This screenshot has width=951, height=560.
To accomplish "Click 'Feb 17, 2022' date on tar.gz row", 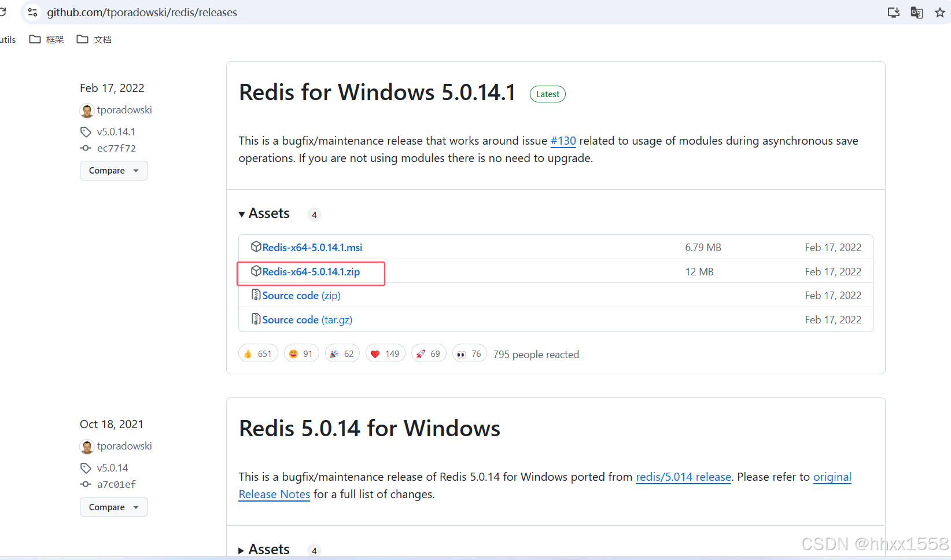I will pos(833,320).
